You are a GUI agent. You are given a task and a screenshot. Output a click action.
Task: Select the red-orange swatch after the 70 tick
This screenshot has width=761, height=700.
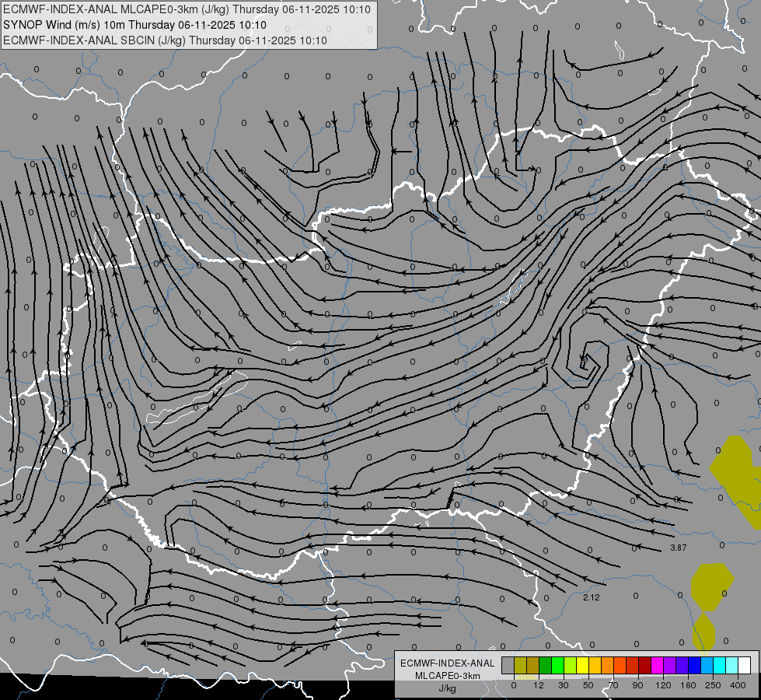(620, 665)
